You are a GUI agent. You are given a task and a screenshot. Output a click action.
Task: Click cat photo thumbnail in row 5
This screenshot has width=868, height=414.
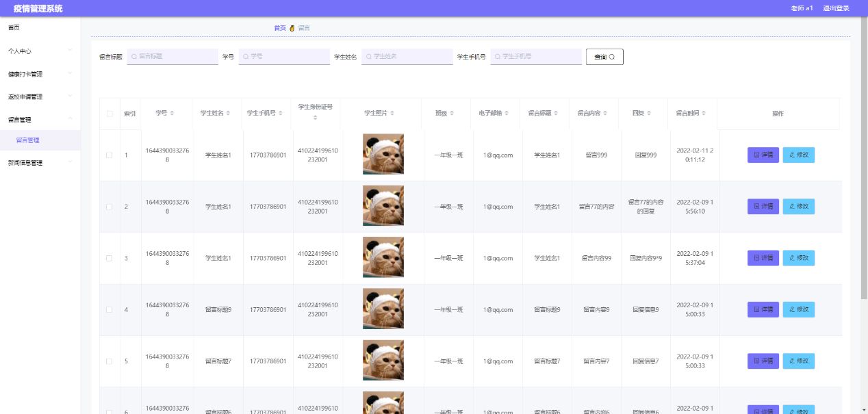383,360
